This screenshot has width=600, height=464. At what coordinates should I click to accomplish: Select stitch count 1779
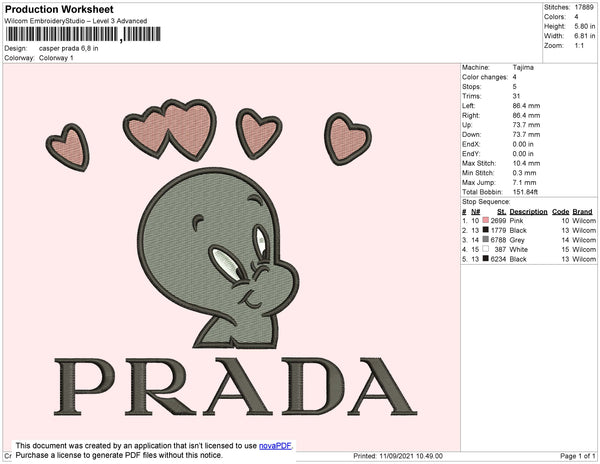498,230
